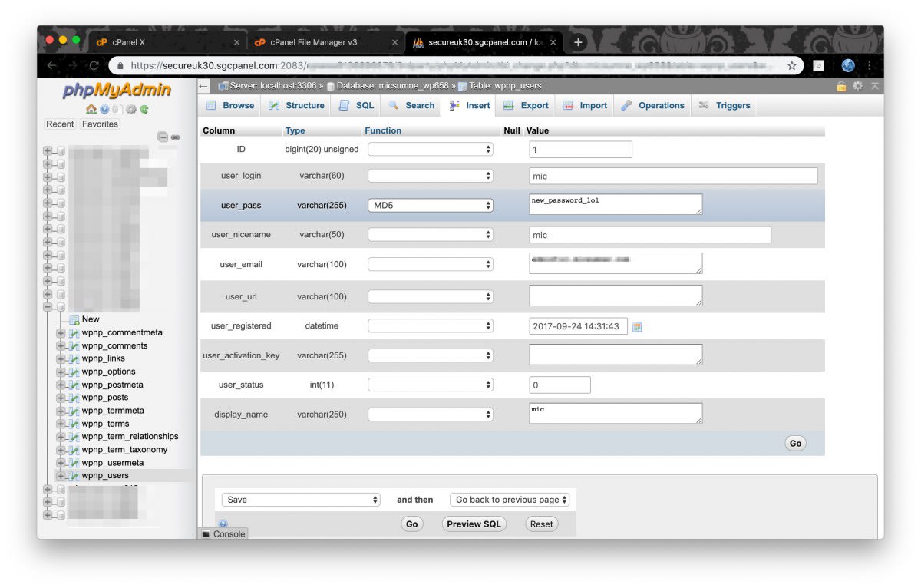Click the table icon beside wpnp_users in tree
Screen dimensions: 921x588
point(74,476)
